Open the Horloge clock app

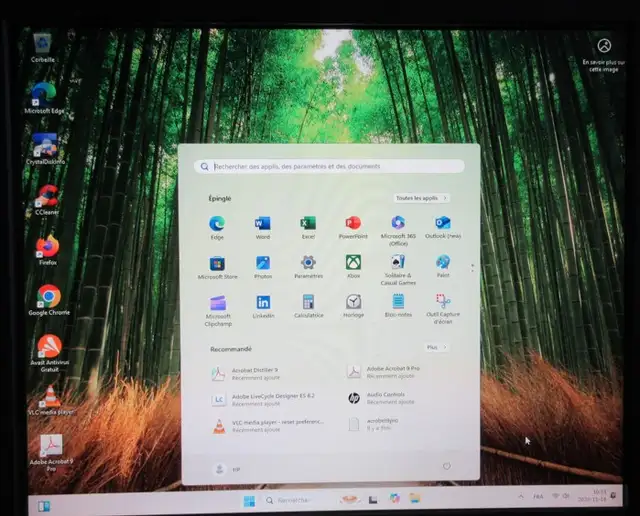353,306
